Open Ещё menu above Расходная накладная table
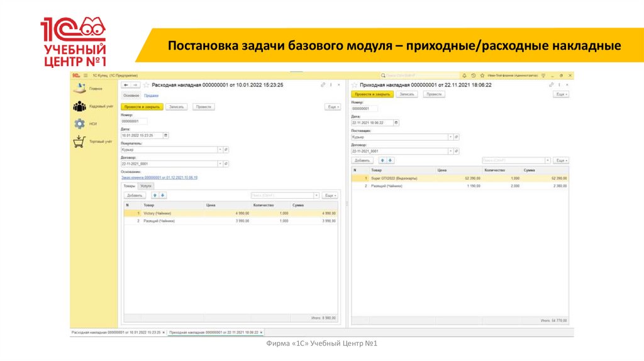 [x=330, y=196]
